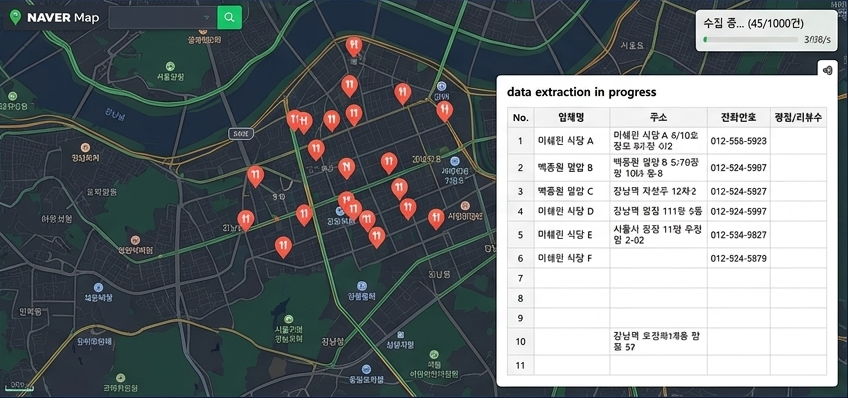Click the business name ending in C
The image size is (848, 398).
(566, 191)
